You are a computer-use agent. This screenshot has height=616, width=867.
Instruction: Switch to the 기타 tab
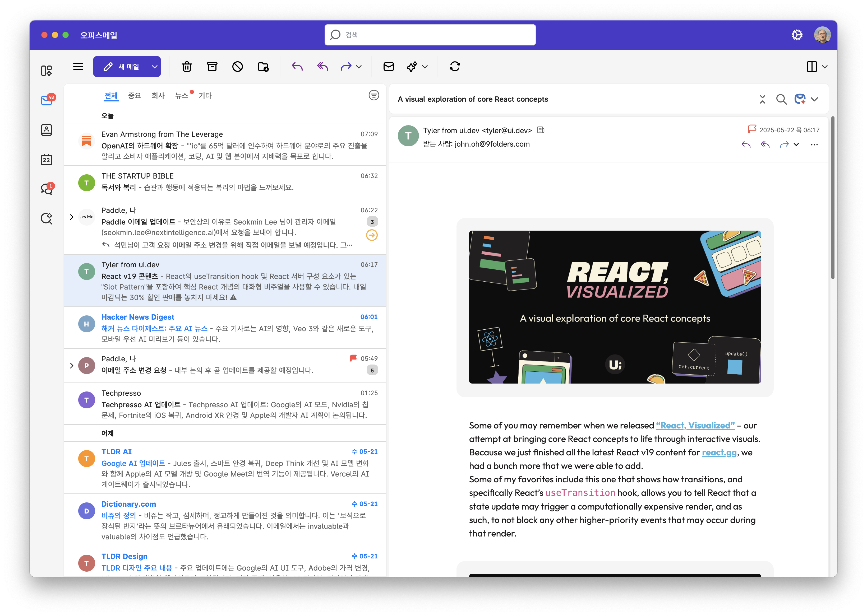coord(205,96)
